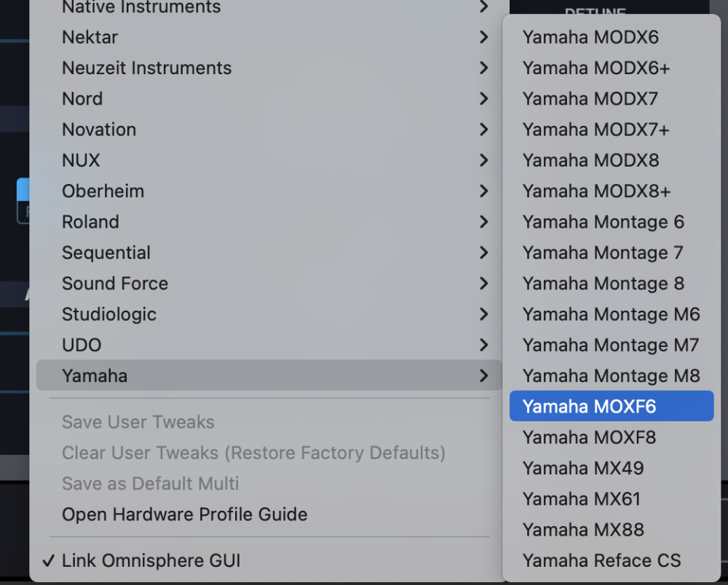Open Hardware Profile Guide
Screen dimensions: 728x585
[x=184, y=514]
